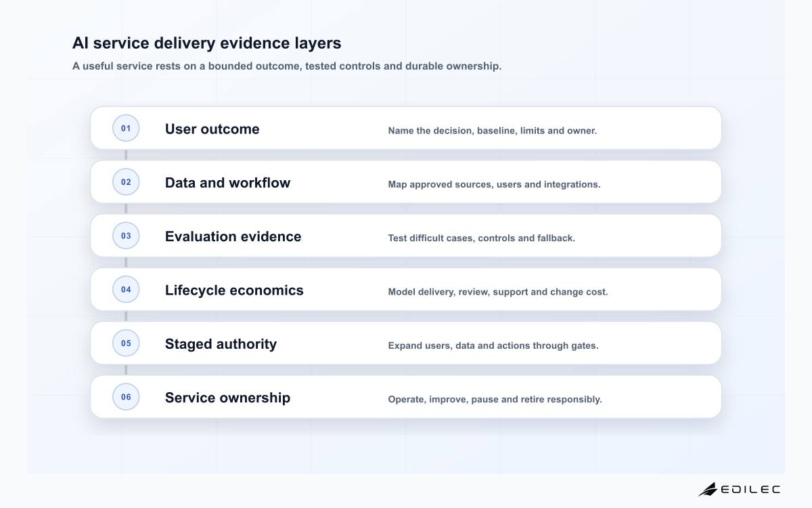This screenshot has height=508, width=812.
Task: Select 'Model delivery, review' description text
Action: point(498,292)
